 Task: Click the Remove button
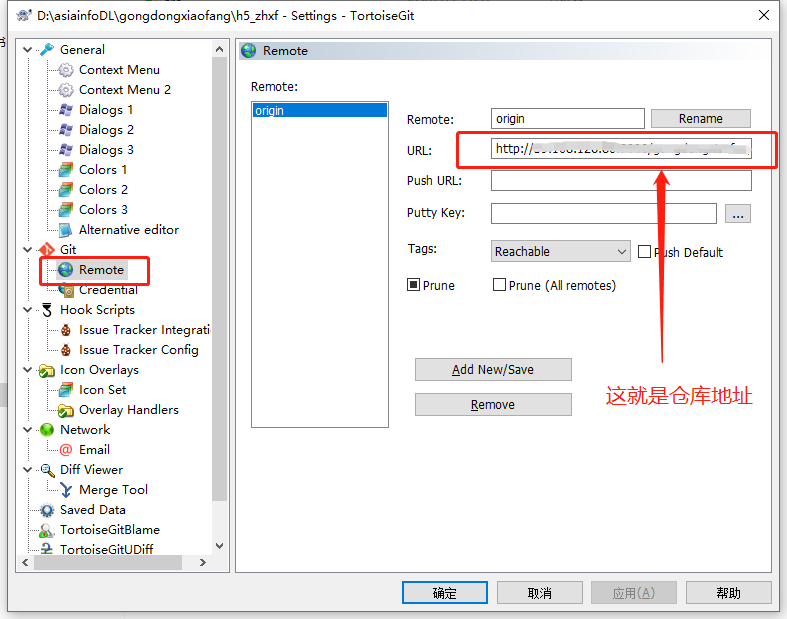493,405
